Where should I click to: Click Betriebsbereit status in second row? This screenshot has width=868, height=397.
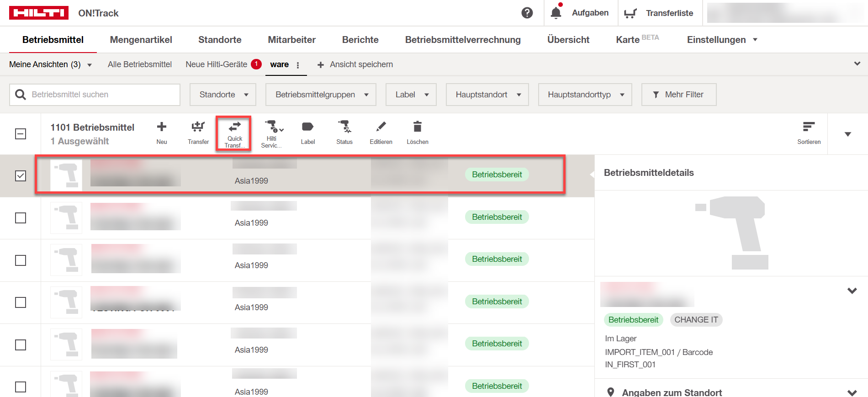(497, 217)
